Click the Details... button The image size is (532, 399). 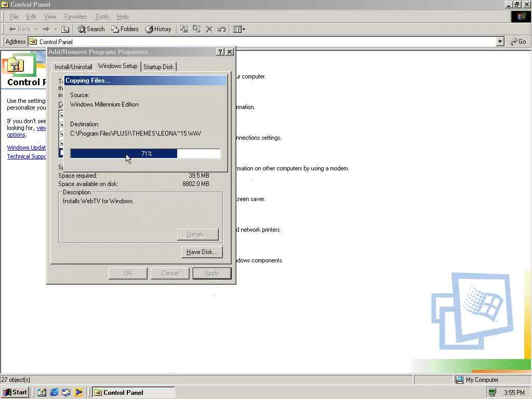[198, 234]
